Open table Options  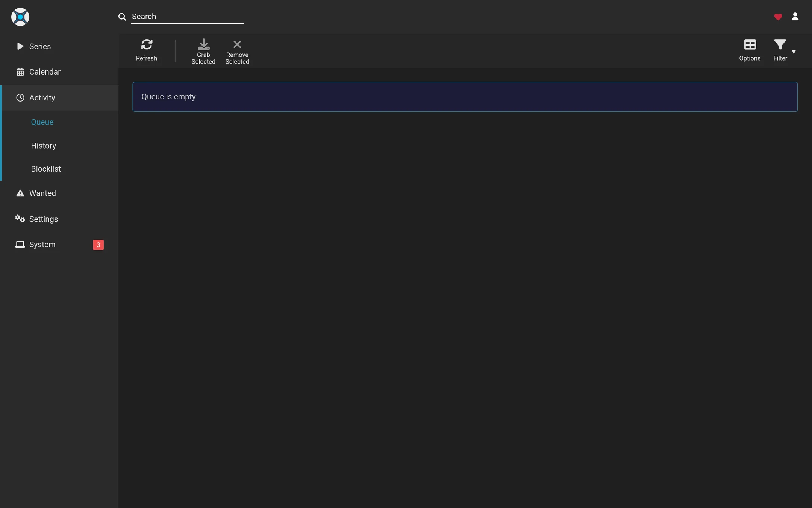coord(750,50)
